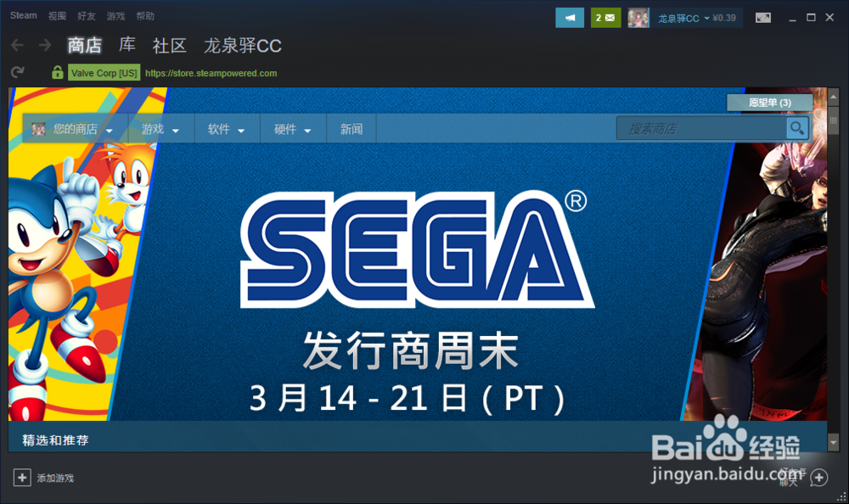This screenshot has width=849, height=504.
Task: Expand the 您的商店 dropdown
Action: coord(75,129)
